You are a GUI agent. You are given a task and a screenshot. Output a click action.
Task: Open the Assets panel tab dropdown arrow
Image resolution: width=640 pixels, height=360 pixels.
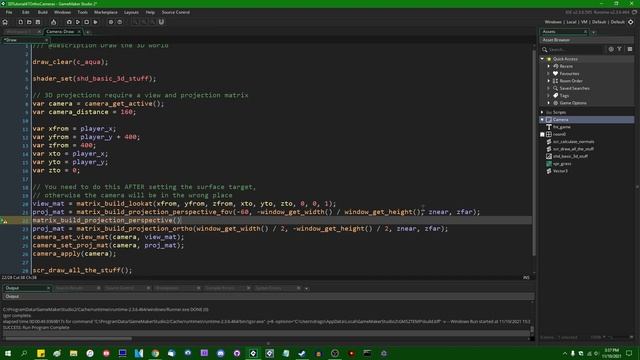tap(593, 32)
